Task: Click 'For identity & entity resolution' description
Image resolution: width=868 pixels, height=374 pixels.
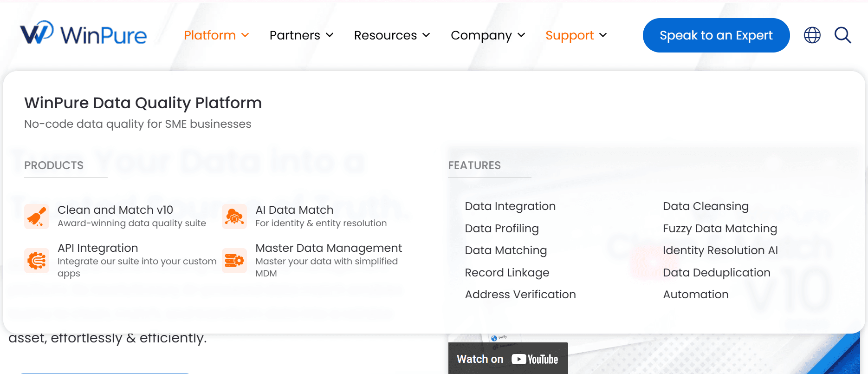Action: tap(321, 223)
